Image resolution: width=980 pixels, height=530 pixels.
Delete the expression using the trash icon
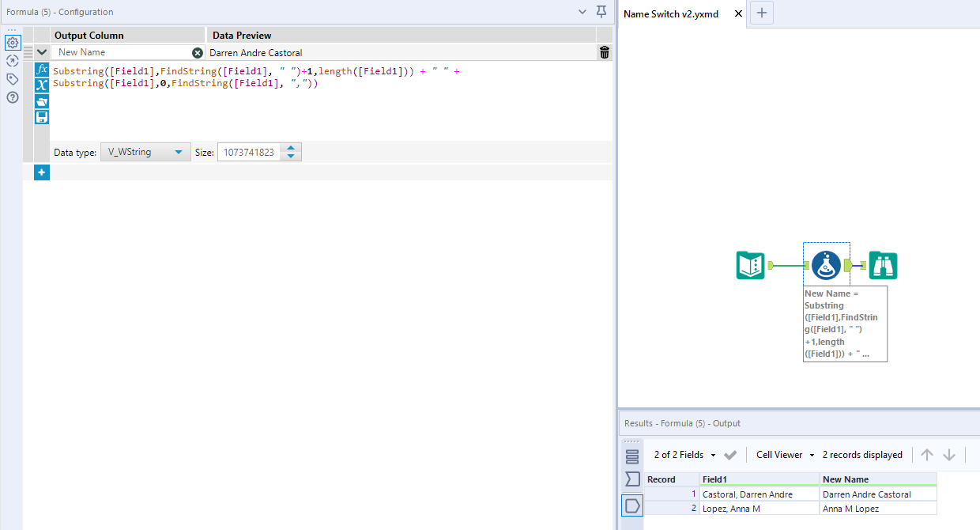tap(603, 52)
